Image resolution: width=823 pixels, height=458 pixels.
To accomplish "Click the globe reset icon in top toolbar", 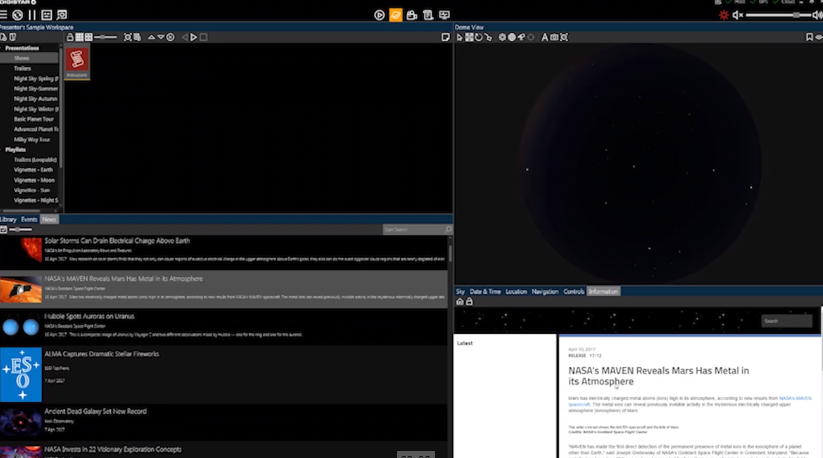I will [x=17, y=15].
